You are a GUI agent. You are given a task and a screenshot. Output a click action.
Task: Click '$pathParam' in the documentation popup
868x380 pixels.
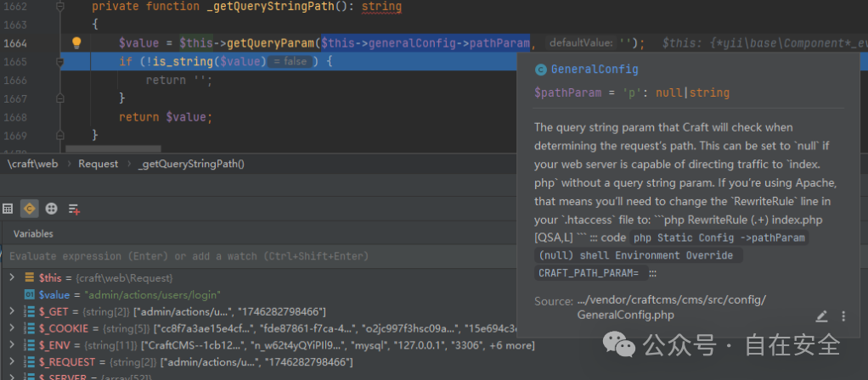568,93
